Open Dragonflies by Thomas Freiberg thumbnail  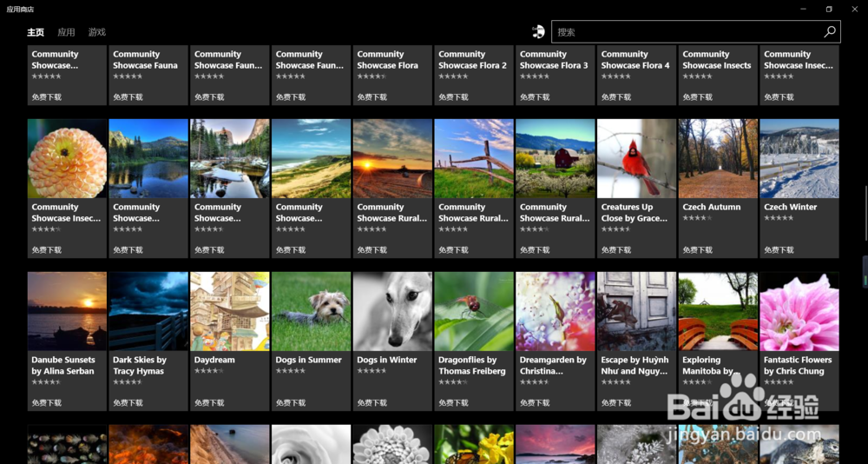click(474, 312)
